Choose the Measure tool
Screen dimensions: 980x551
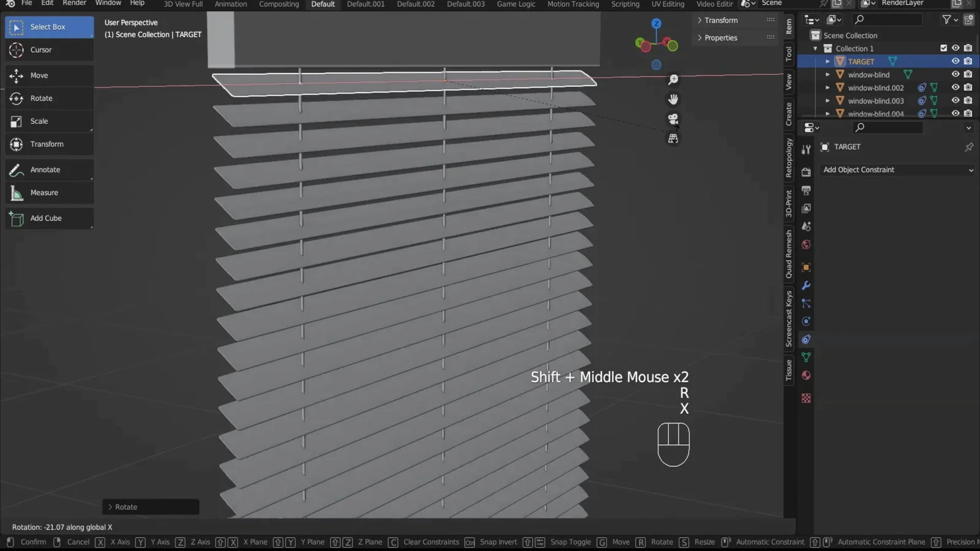pyautogui.click(x=49, y=193)
